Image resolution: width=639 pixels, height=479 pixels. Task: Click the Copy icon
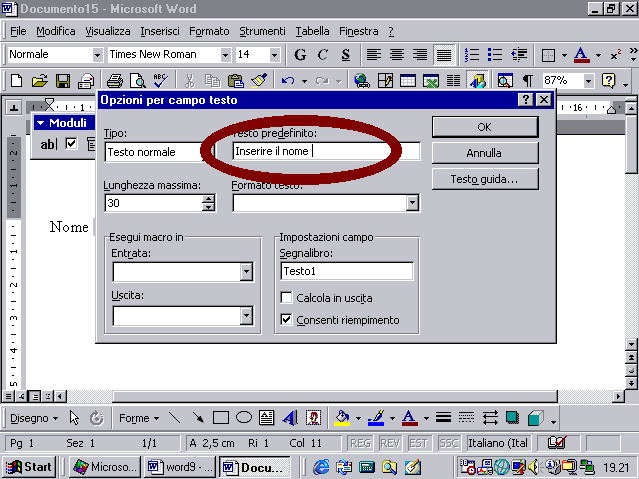[x=212, y=81]
